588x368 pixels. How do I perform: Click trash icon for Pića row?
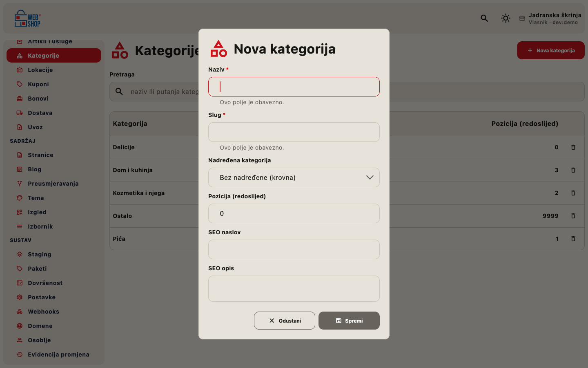(x=573, y=239)
